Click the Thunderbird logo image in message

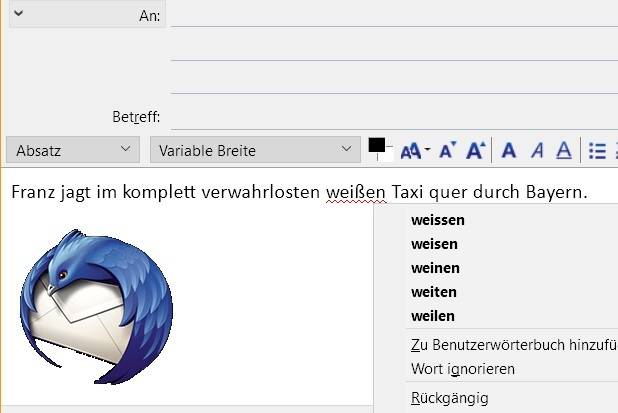tap(96, 306)
